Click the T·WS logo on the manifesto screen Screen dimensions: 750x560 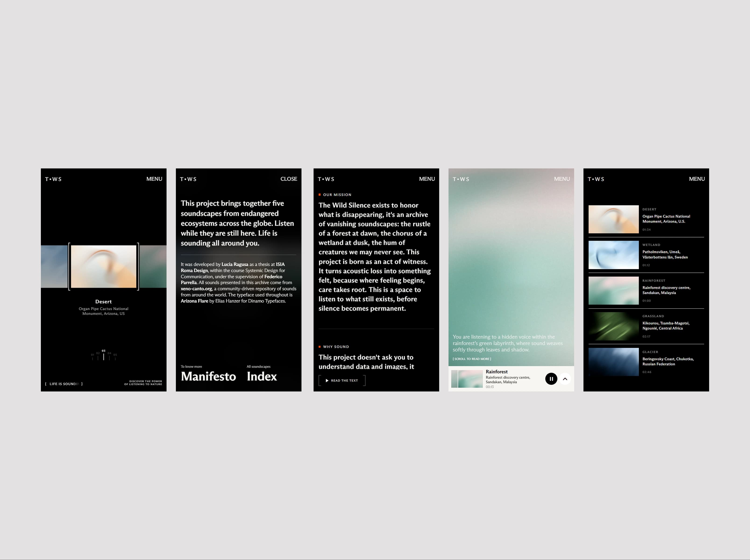coord(326,179)
